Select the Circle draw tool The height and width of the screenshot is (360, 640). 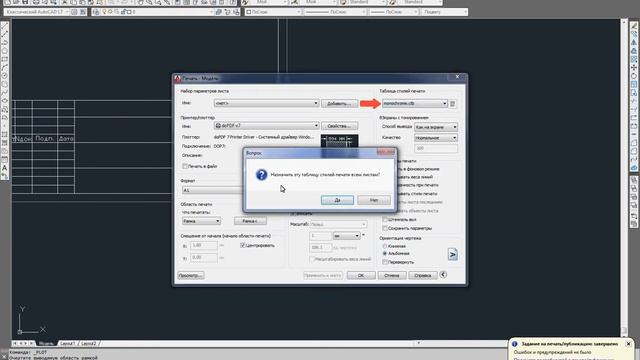(x=5, y=76)
